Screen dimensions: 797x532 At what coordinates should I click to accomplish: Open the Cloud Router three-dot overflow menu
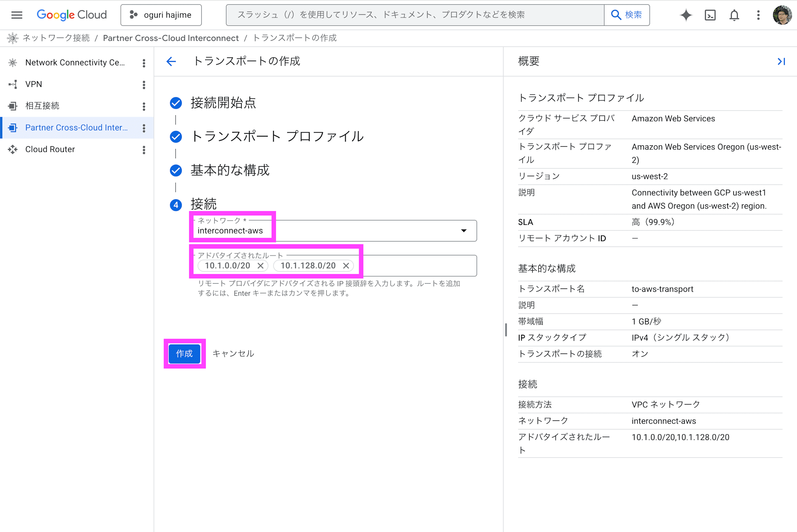click(144, 149)
